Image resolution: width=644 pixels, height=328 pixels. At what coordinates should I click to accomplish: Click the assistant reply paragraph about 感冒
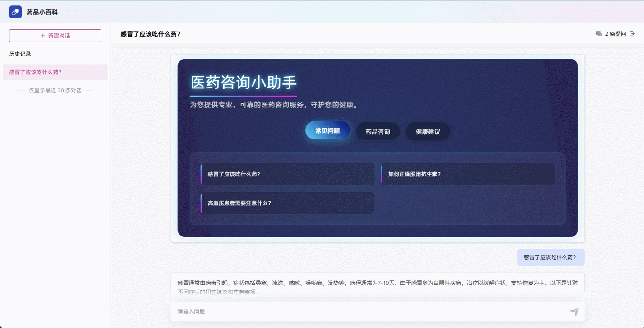coord(377,287)
